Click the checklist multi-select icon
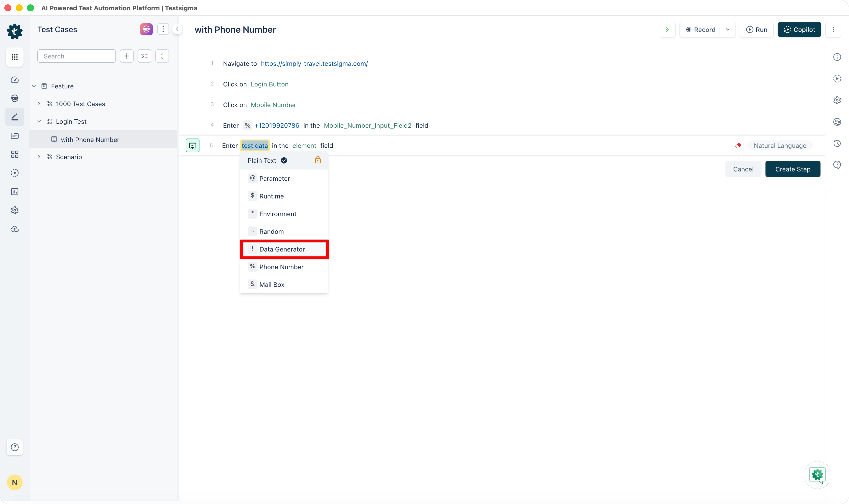 (144, 56)
